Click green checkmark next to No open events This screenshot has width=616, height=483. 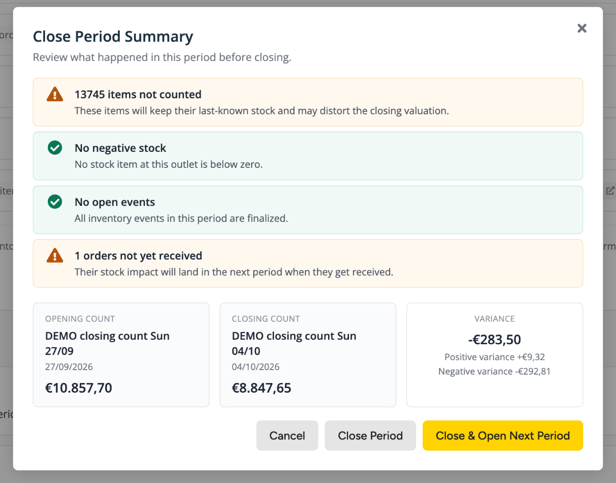point(55,202)
